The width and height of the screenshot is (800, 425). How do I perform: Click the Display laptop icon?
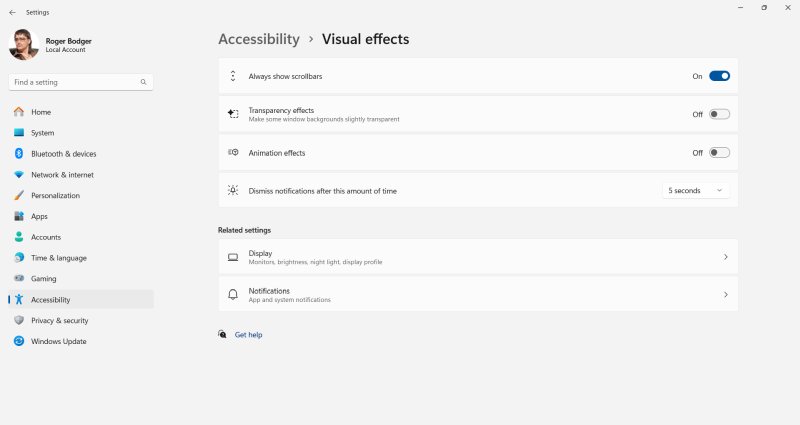[233, 257]
